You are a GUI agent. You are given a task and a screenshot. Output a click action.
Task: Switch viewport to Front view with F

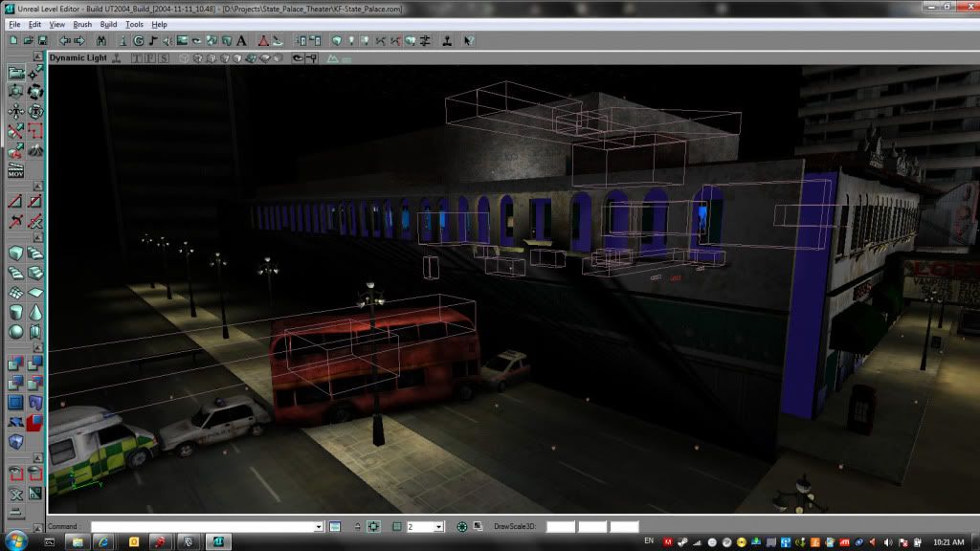click(x=150, y=58)
